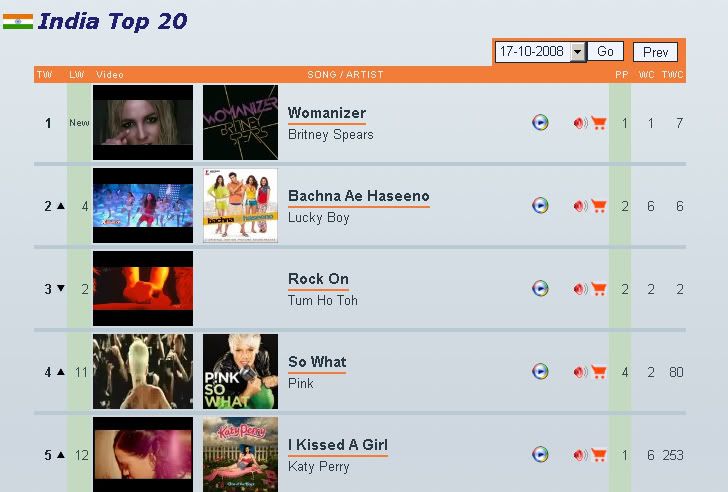The image size is (728, 492).
Task: Click the shopping cart icon for I Kissed A Girl
Action: (x=598, y=454)
